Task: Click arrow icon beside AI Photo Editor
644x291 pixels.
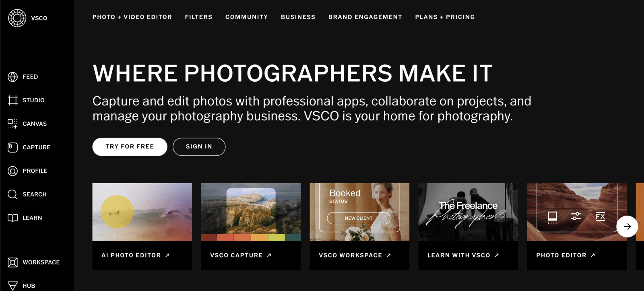Action: point(167,255)
